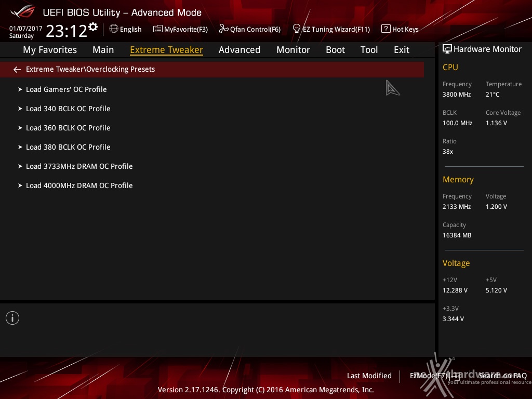This screenshot has width=532, height=399.
Task: Click the Core Voltage value 1.136 V
Action: tap(496, 123)
